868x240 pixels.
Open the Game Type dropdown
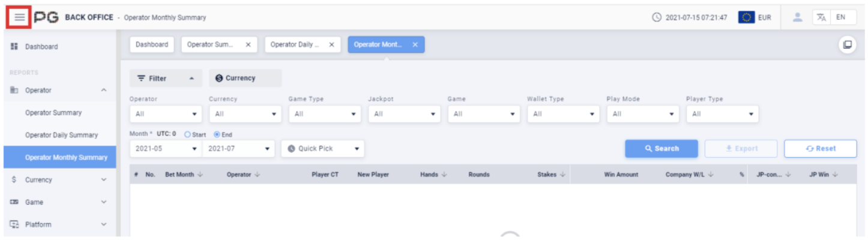[x=325, y=114]
